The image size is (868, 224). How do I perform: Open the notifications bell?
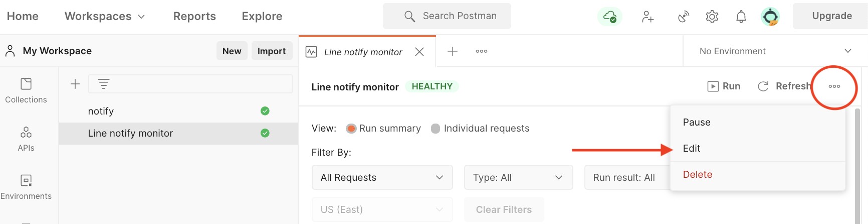click(741, 17)
